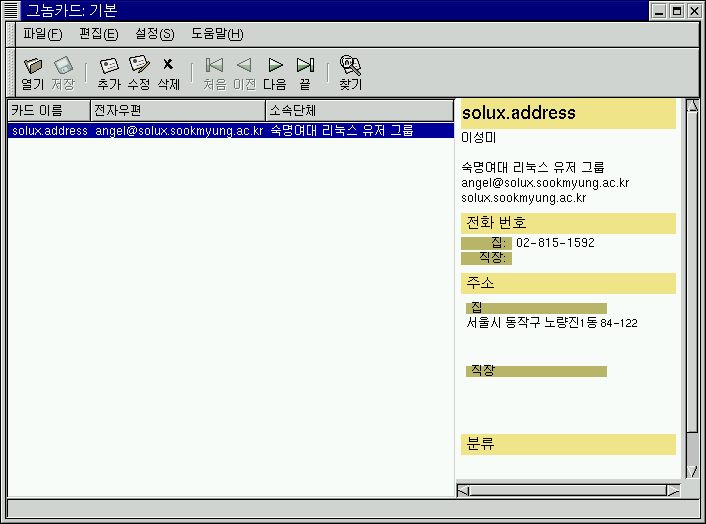Viewport: 706px width, 524px height.
Task: Click the 직장 address label bar
Action: [536, 371]
